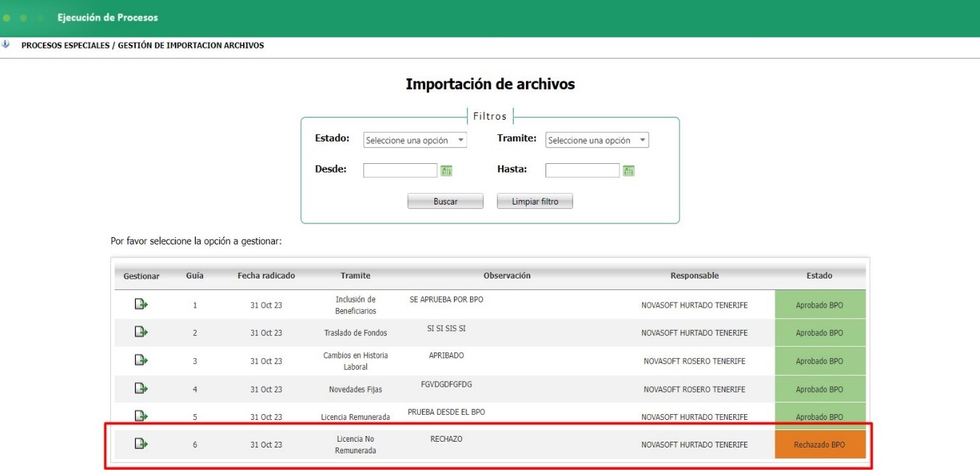
Task: Open the calendar picker next to Hasta
Action: 630,170
